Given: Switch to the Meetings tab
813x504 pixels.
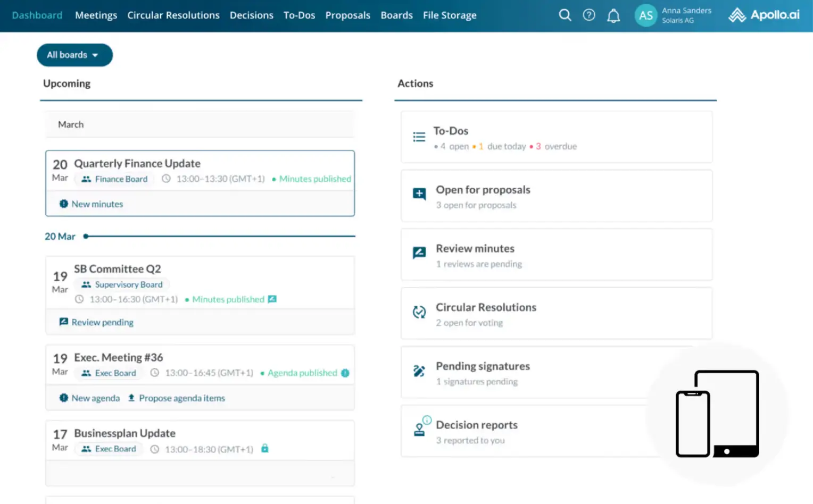Looking at the screenshot, I should pyautogui.click(x=96, y=15).
